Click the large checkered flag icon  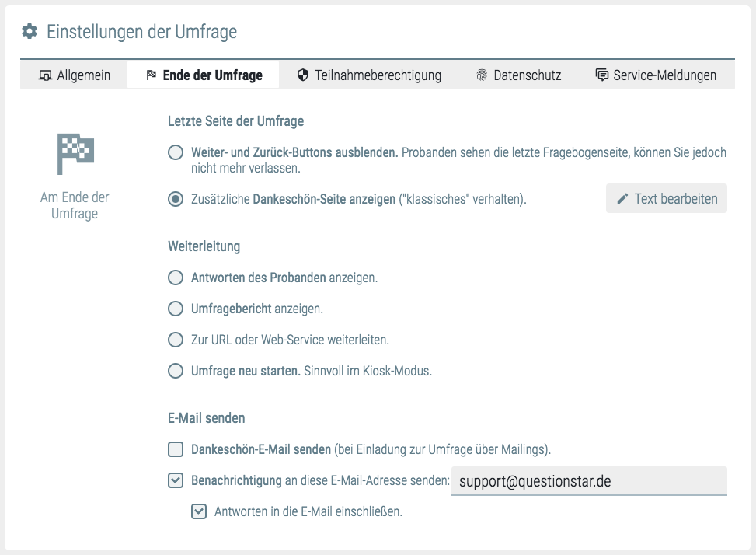pos(75,153)
